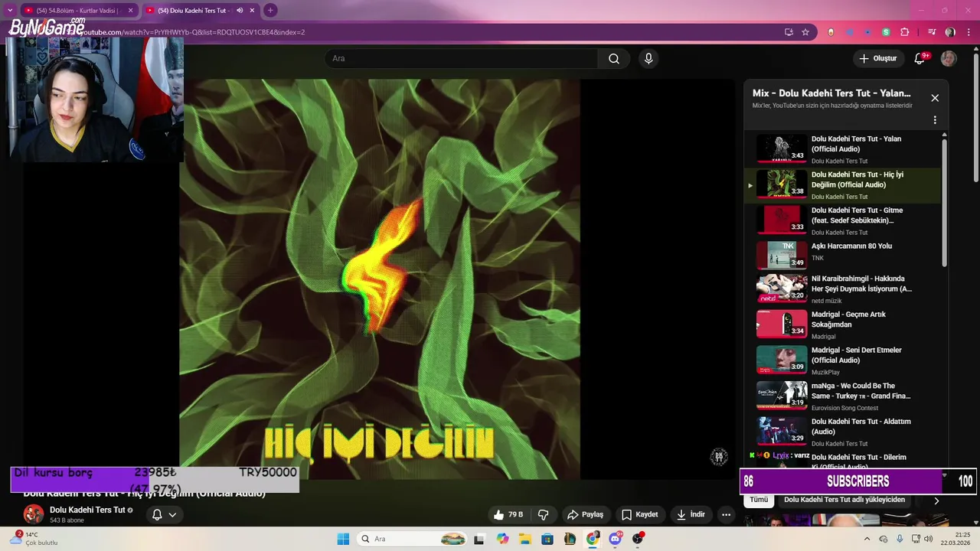
Task: Open the volume speaker tray icon
Action: [x=929, y=539]
